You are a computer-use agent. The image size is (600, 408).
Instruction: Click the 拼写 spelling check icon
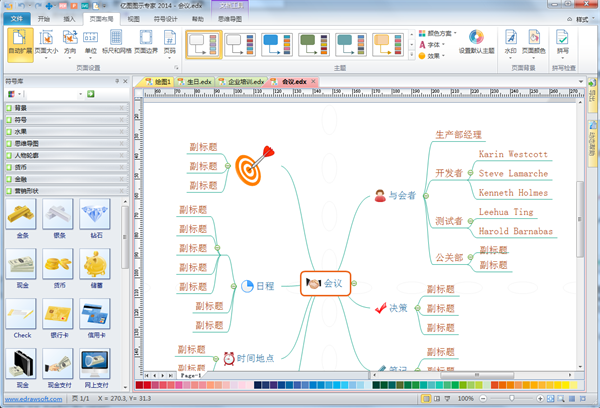(x=562, y=37)
